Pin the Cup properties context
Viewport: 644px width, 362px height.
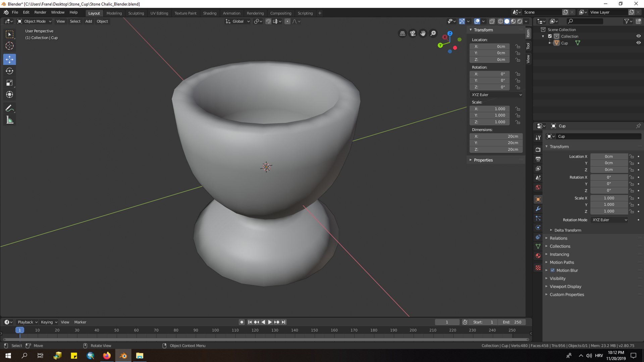click(638, 126)
